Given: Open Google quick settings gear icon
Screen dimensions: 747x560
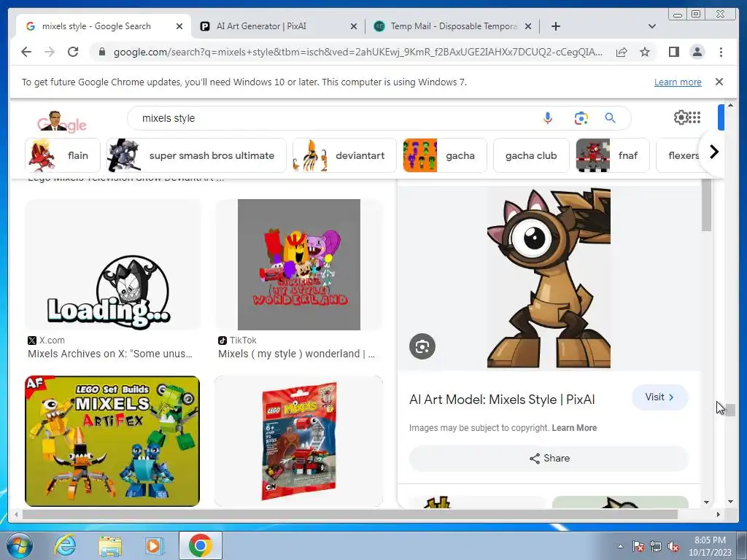Looking at the screenshot, I should tap(681, 117).
